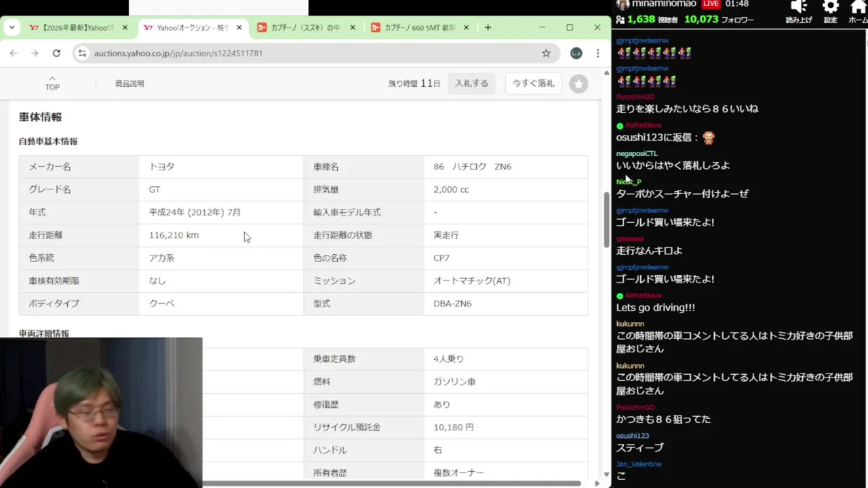Bookmark this page with the star icon
The image size is (868, 488).
tap(546, 53)
